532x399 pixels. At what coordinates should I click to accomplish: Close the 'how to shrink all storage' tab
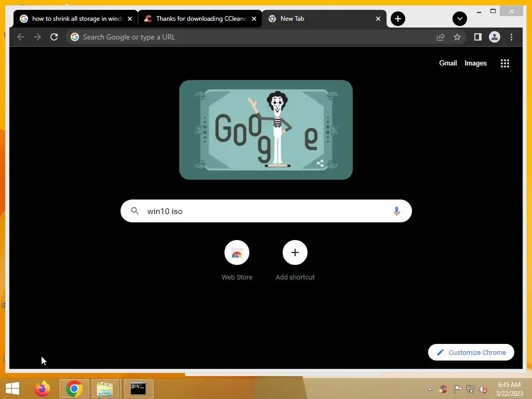click(x=129, y=19)
